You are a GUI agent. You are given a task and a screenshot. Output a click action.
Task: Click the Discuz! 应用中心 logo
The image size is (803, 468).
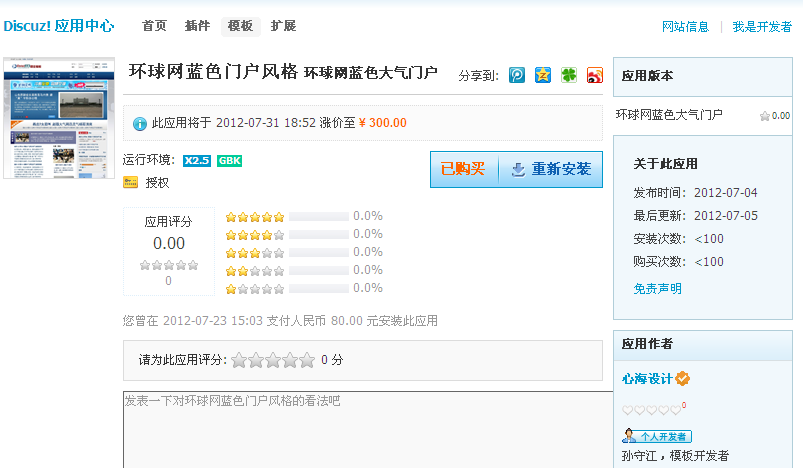pos(59,26)
